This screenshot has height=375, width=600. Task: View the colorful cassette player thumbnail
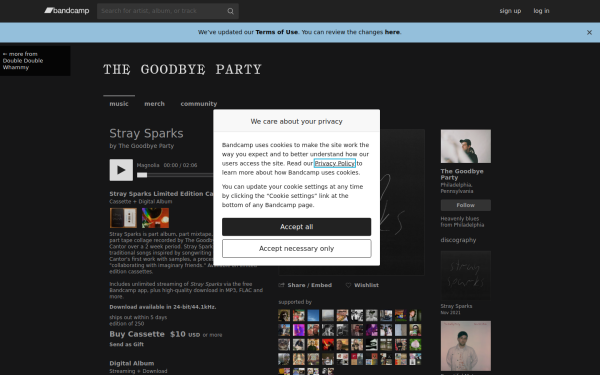pyautogui.click(x=155, y=218)
